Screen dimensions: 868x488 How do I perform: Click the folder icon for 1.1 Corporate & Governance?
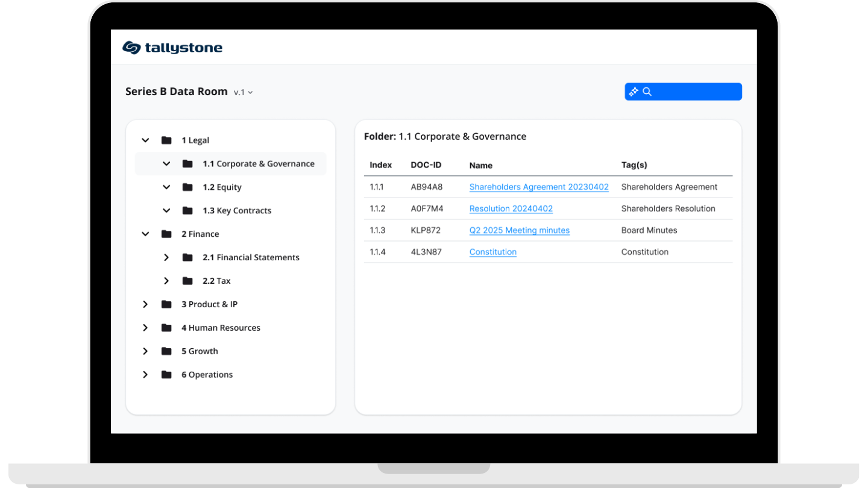click(187, 164)
